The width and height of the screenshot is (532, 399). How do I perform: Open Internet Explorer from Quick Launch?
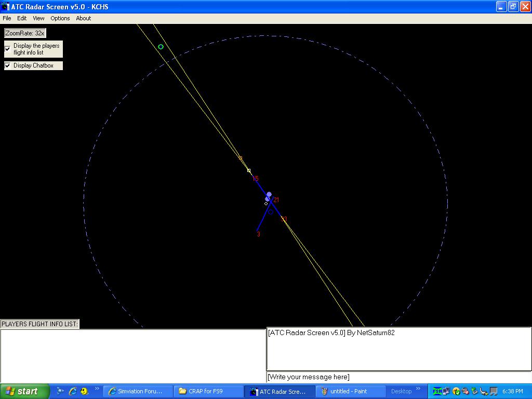point(73,391)
